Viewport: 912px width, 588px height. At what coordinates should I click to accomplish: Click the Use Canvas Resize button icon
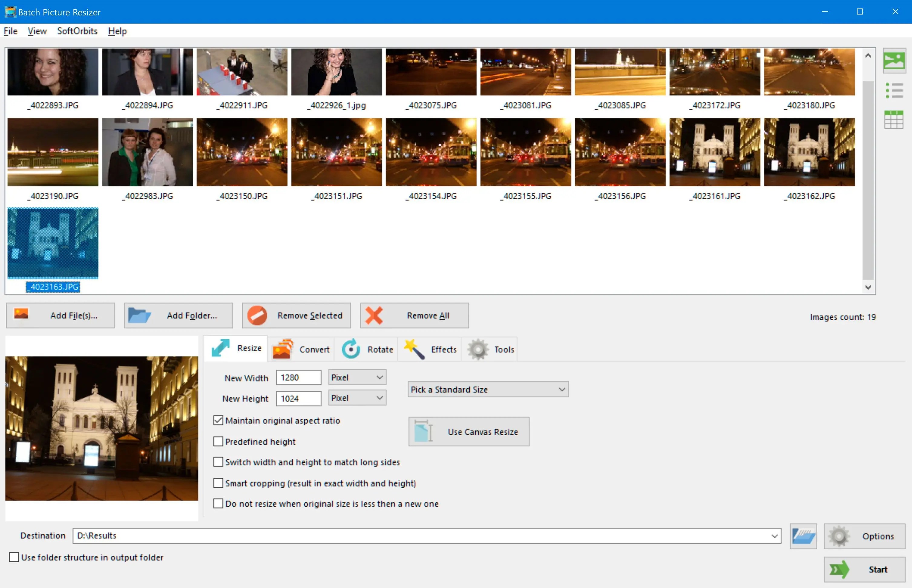(x=423, y=432)
